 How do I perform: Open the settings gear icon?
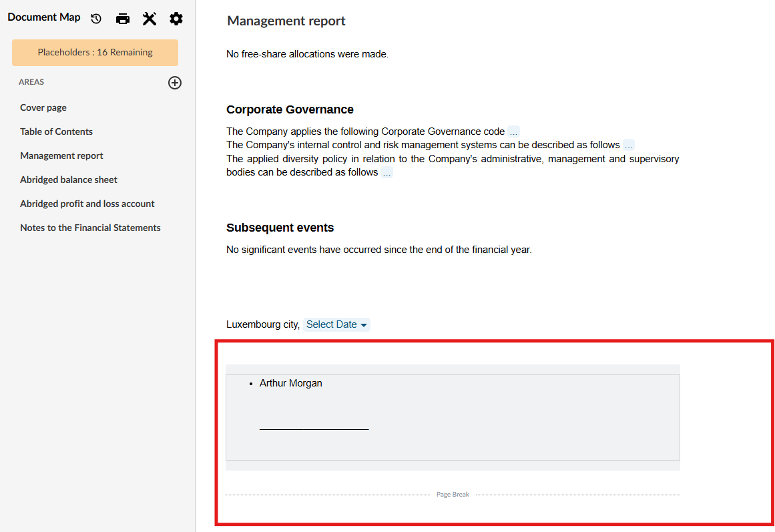(x=176, y=19)
